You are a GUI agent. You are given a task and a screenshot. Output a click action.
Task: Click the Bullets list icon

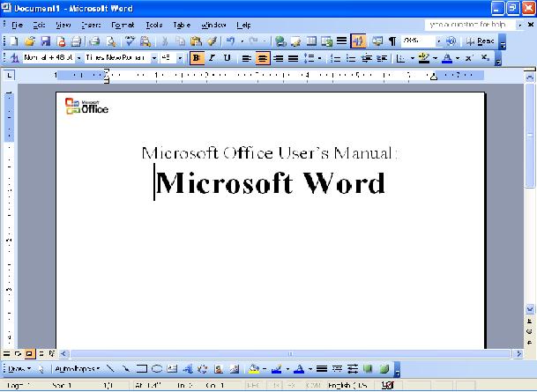coord(351,58)
